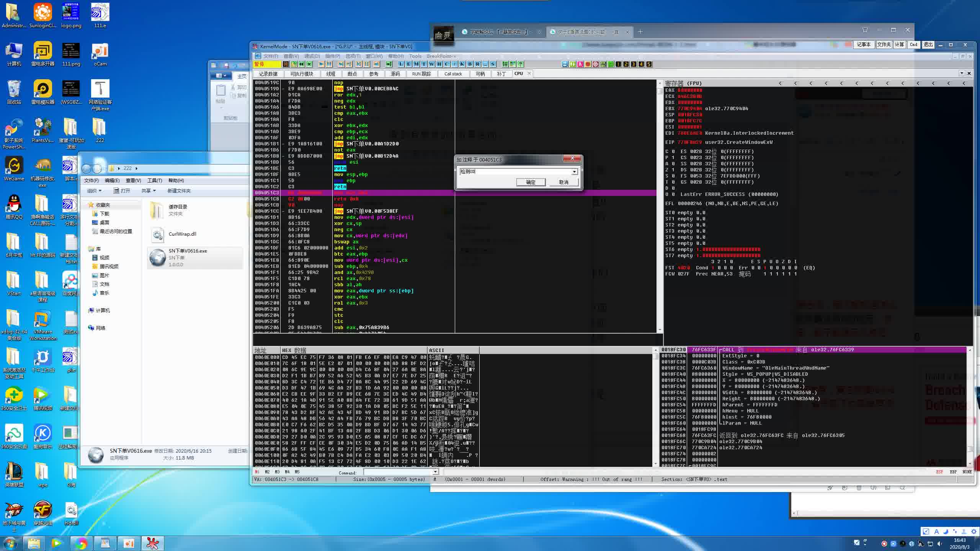Toggle the ESP stack addressing mode
980x551 pixels.
(939, 472)
